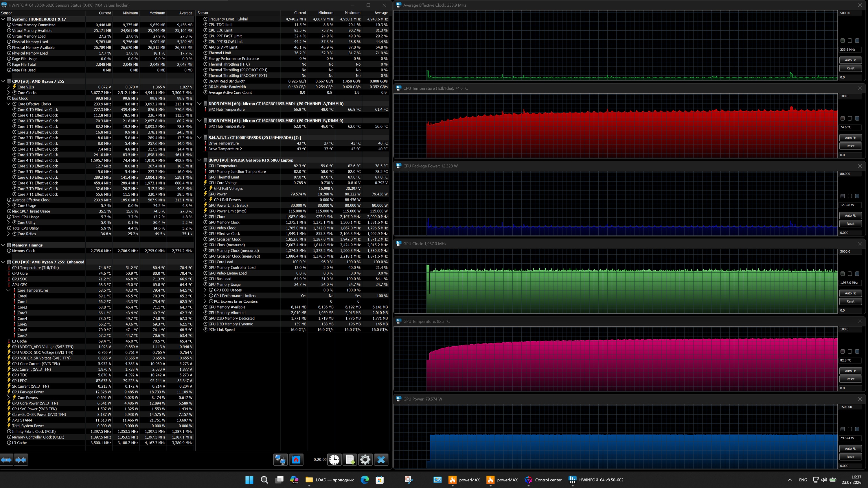Start logging with the sheet-plus icon
Viewport: 868px width, 488px height.
click(350, 459)
